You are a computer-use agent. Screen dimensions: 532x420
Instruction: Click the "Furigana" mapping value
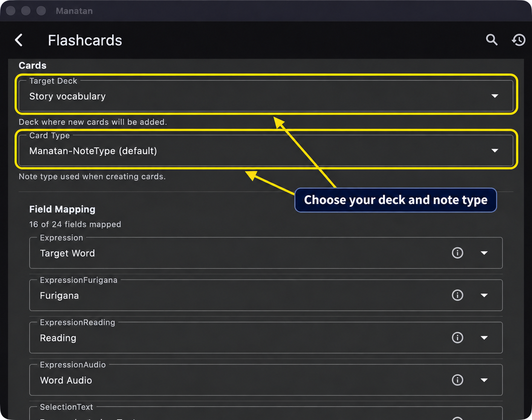[59, 296]
